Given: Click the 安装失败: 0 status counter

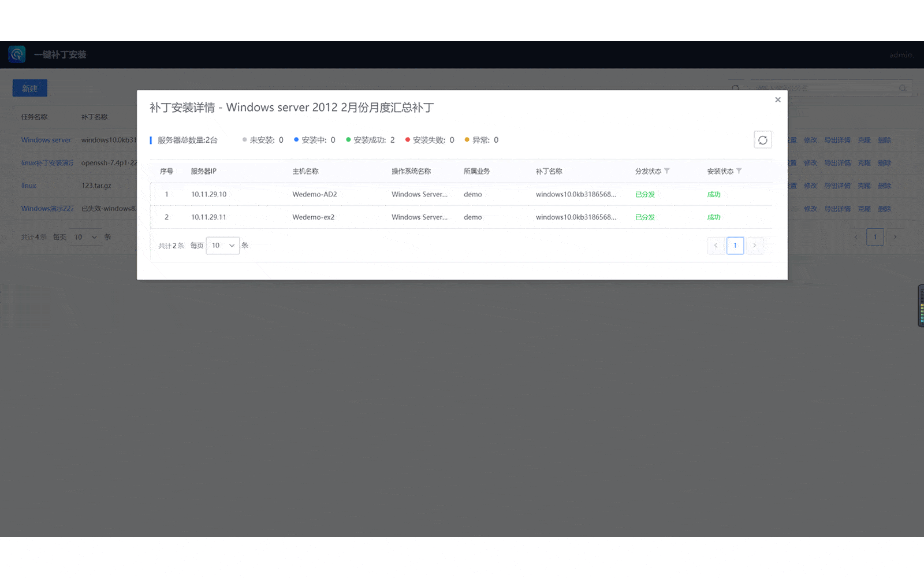Looking at the screenshot, I should point(430,140).
